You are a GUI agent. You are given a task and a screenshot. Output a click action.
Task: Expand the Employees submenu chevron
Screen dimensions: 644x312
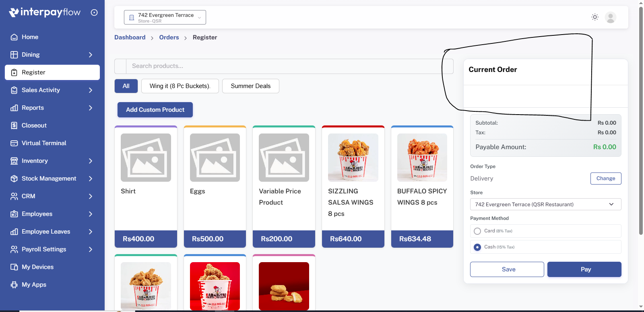pyautogui.click(x=91, y=214)
